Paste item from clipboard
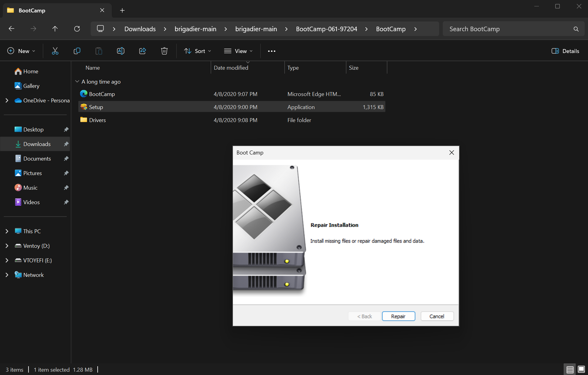588x375 pixels. (x=99, y=51)
